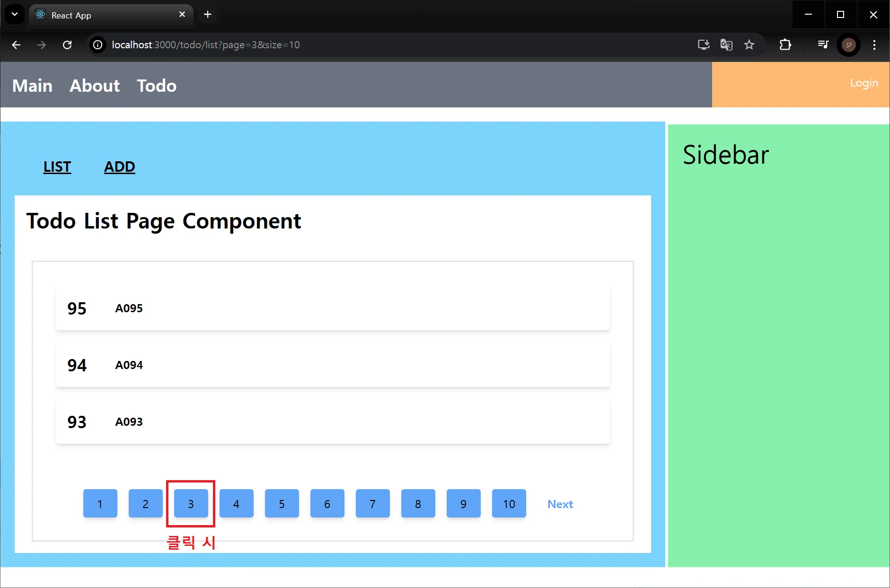
Task: Go to page 1
Action: 100,504
